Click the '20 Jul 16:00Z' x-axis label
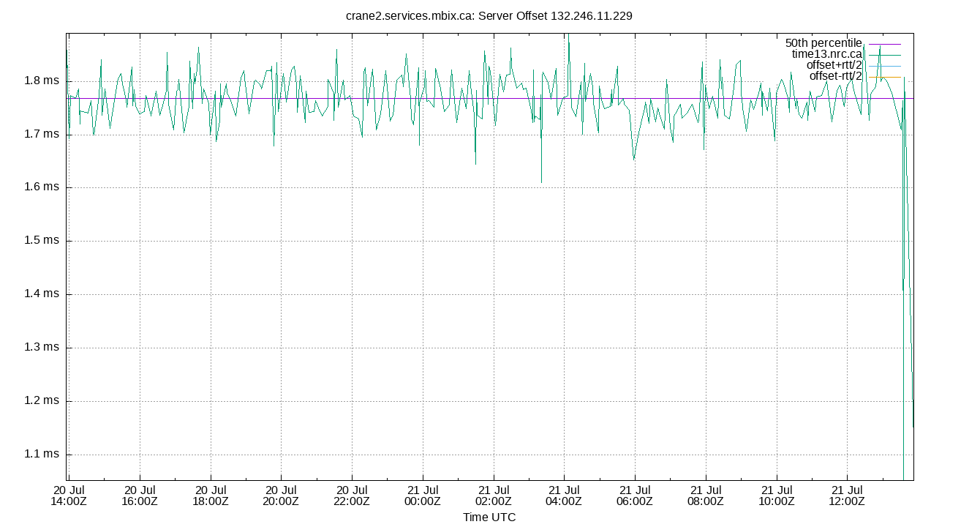The width and height of the screenshot is (980, 527). (140, 496)
